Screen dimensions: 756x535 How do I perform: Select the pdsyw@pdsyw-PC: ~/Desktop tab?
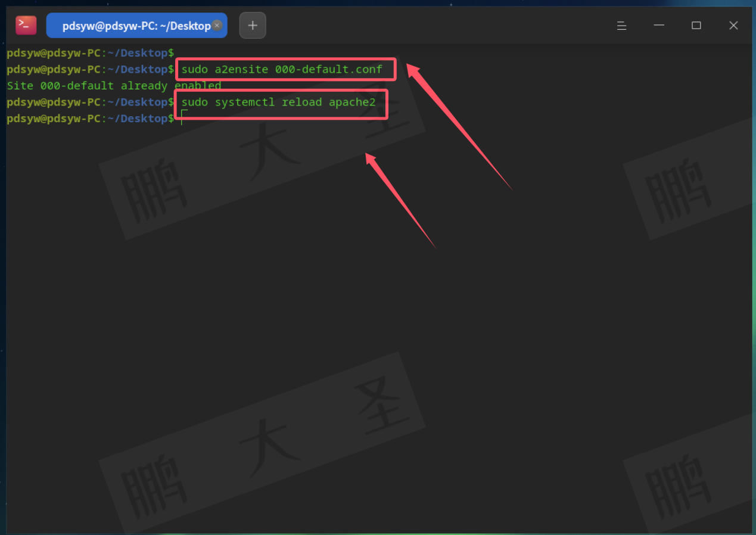point(136,26)
